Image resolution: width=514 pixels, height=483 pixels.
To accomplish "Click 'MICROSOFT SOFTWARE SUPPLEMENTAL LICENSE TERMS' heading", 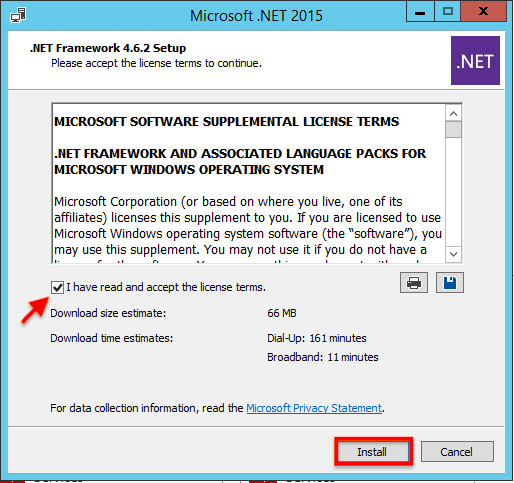I will pyautogui.click(x=227, y=122).
